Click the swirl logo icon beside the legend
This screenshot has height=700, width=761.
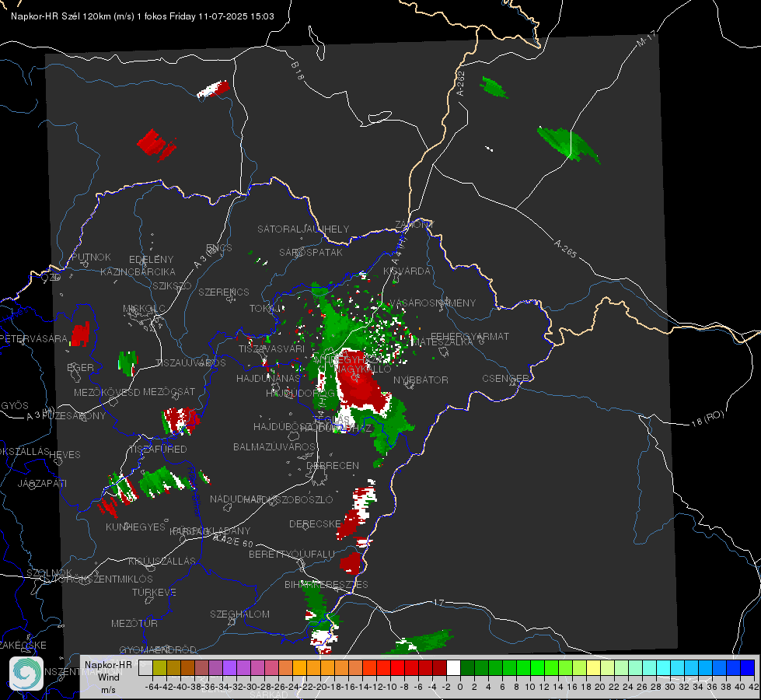click(x=26, y=674)
